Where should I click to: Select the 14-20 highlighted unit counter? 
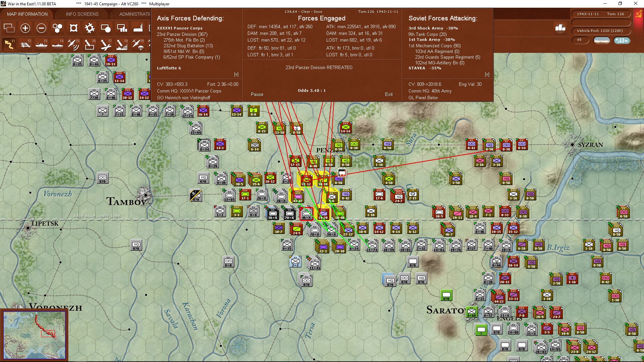tap(323, 214)
